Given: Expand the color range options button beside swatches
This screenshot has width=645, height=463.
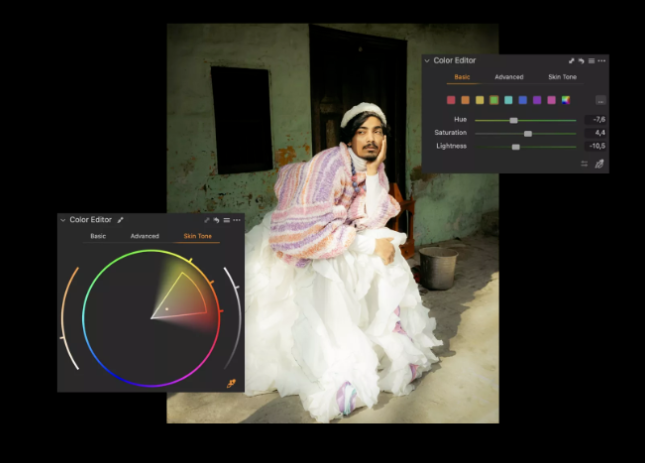Looking at the screenshot, I should (600, 100).
